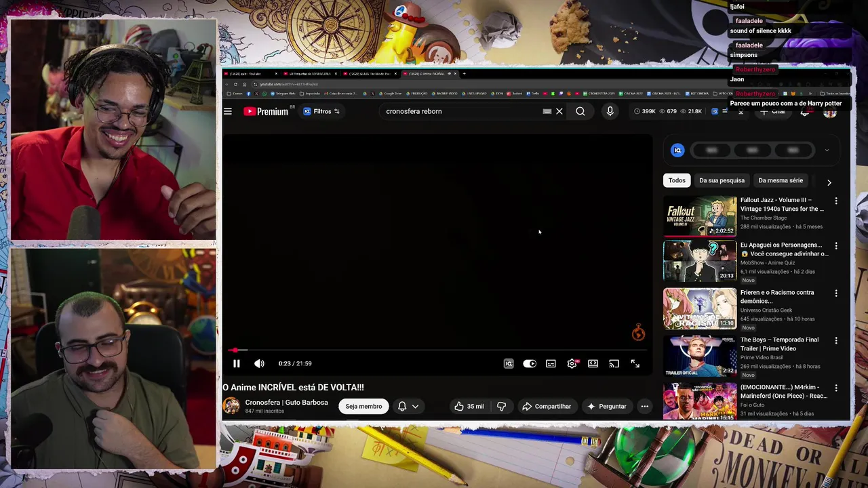
Task: Open the player settings gear
Action: click(572, 363)
